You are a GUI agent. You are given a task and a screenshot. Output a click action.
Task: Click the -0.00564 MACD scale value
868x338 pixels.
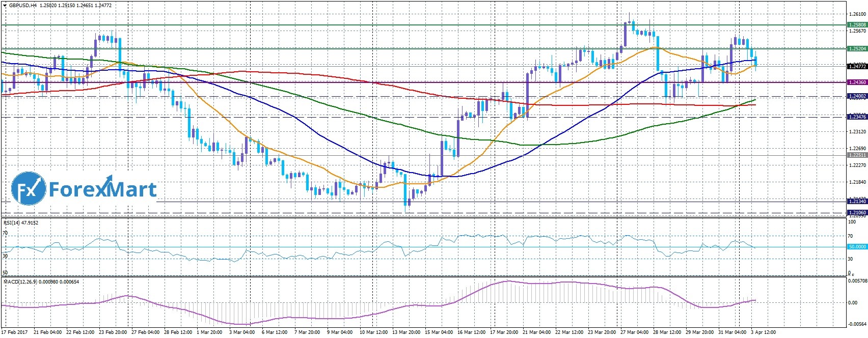[x=857, y=324]
